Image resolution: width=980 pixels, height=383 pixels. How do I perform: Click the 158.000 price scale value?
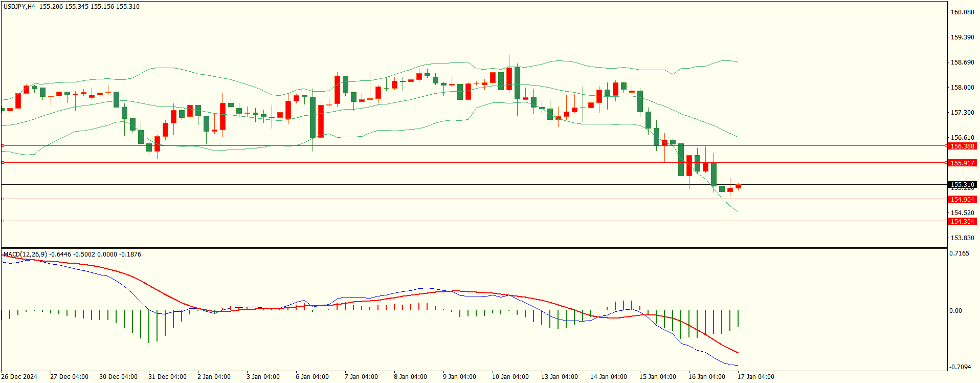click(962, 88)
